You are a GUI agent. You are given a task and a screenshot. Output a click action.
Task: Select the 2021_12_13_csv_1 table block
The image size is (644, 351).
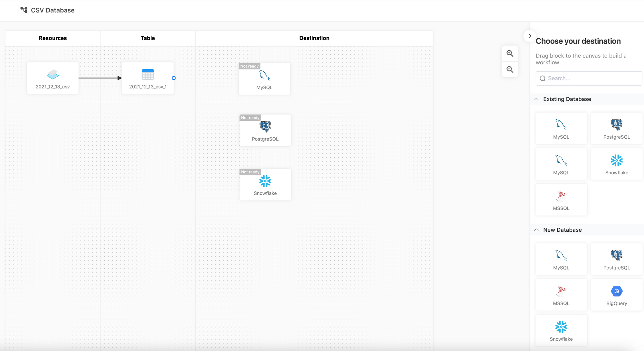click(148, 78)
